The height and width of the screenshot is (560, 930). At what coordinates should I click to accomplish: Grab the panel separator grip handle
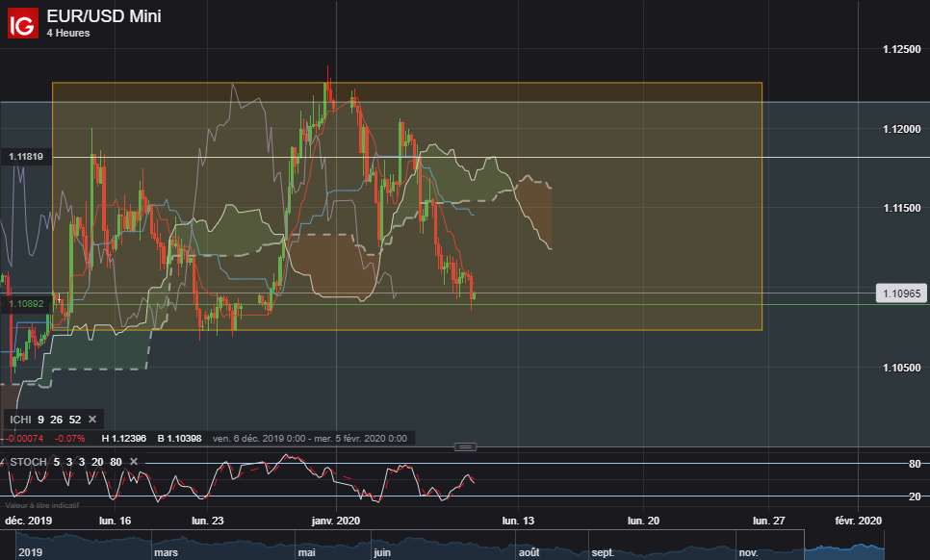pyautogui.click(x=465, y=446)
